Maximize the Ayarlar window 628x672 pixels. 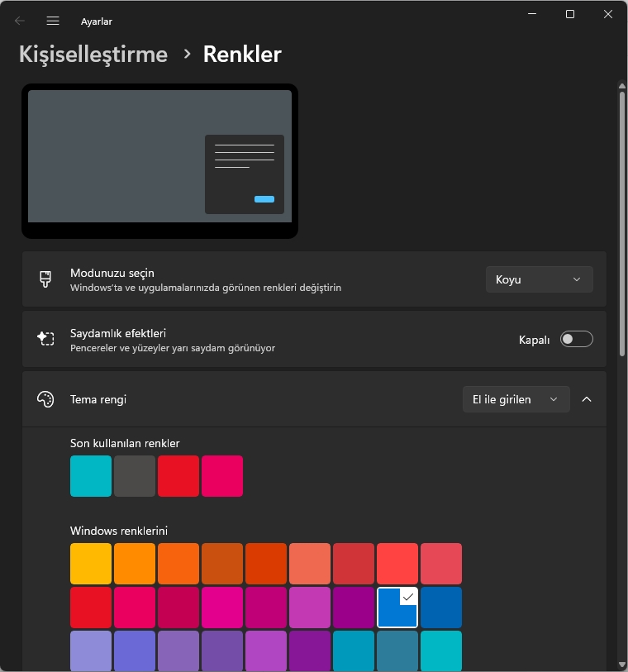[569, 14]
